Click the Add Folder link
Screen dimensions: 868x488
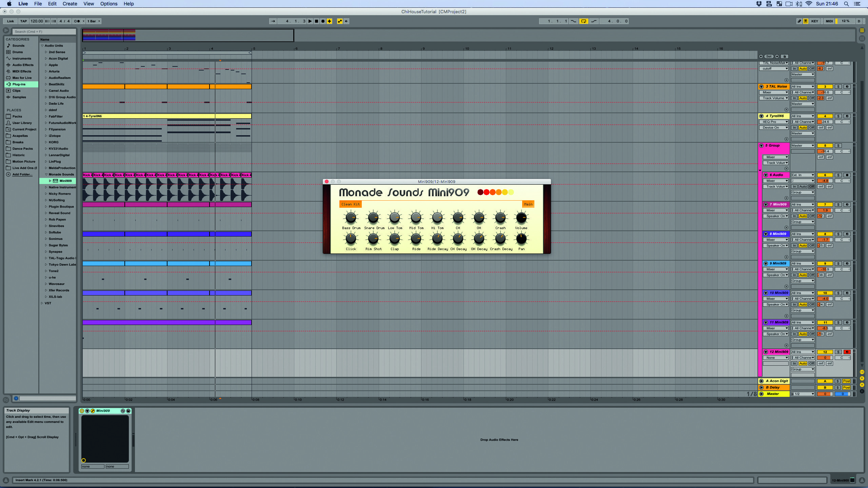point(22,174)
